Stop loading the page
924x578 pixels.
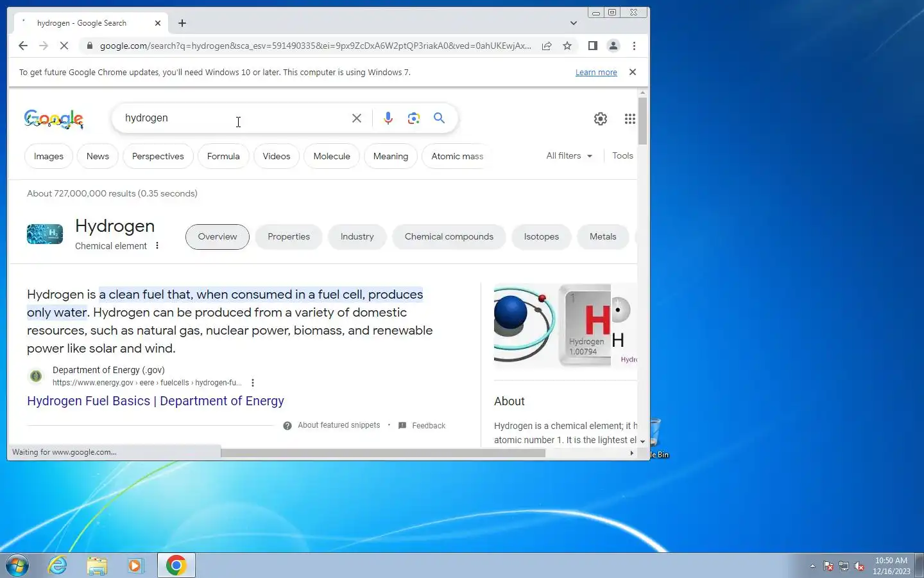pos(64,46)
